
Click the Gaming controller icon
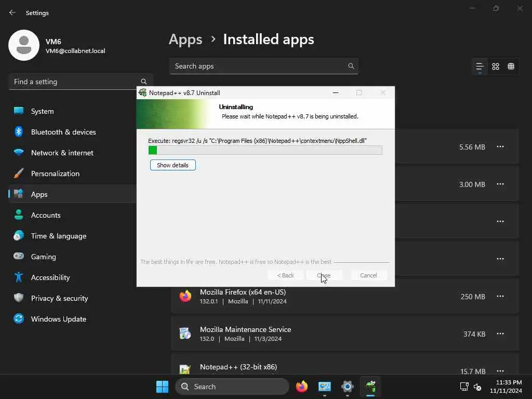click(x=19, y=256)
